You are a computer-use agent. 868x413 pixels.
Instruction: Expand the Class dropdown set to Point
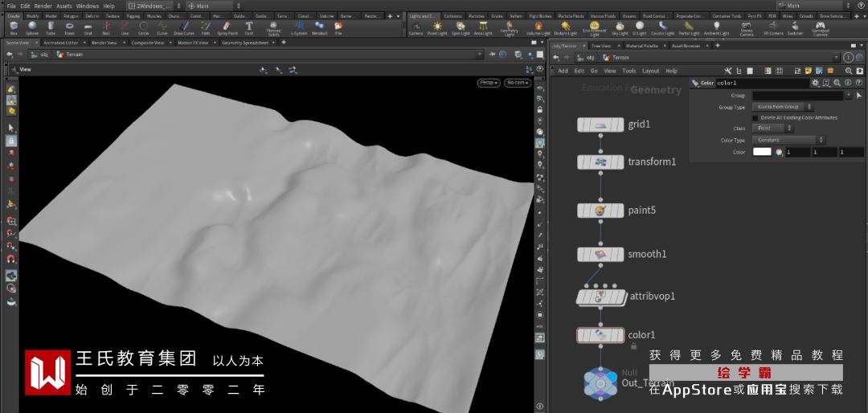774,129
